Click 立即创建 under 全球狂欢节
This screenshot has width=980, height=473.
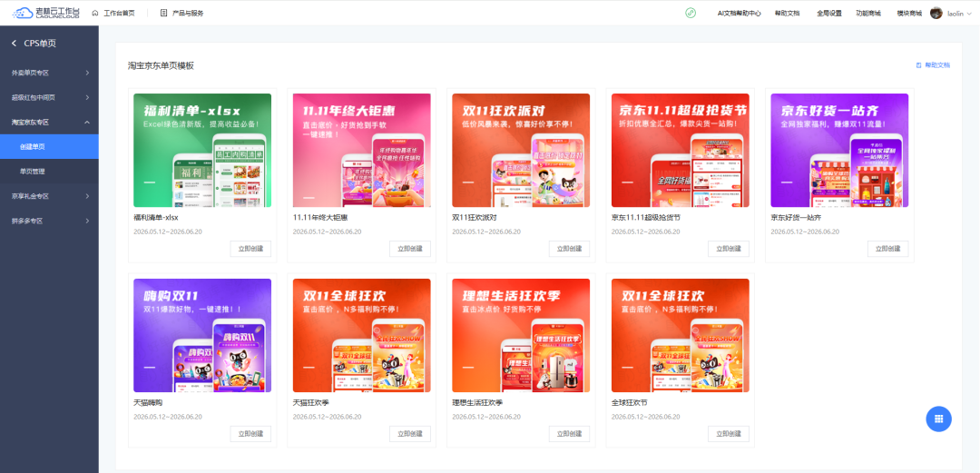click(729, 434)
